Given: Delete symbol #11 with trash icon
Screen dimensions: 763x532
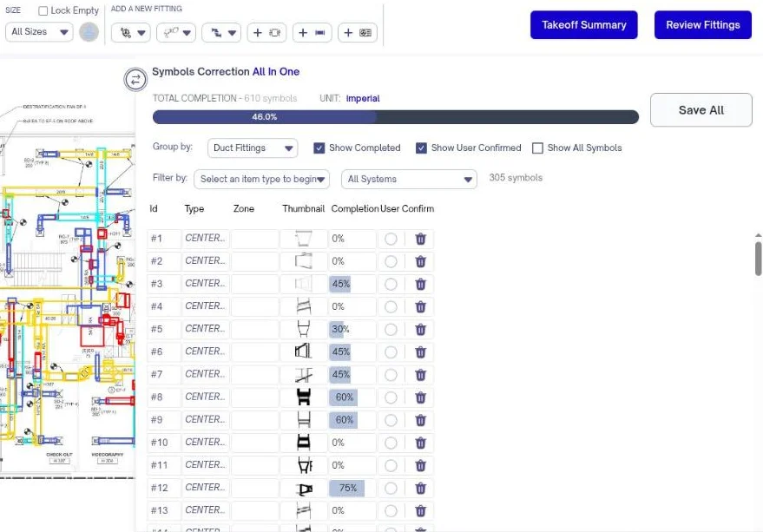Looking at the screenshot, I should tap(420, 465).
